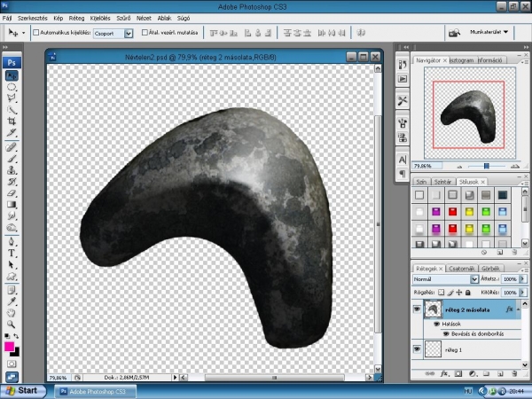The width and height of the screenshot is (532, 399).
Task: Select the Eyedropper tool
Action: [12, 301]
